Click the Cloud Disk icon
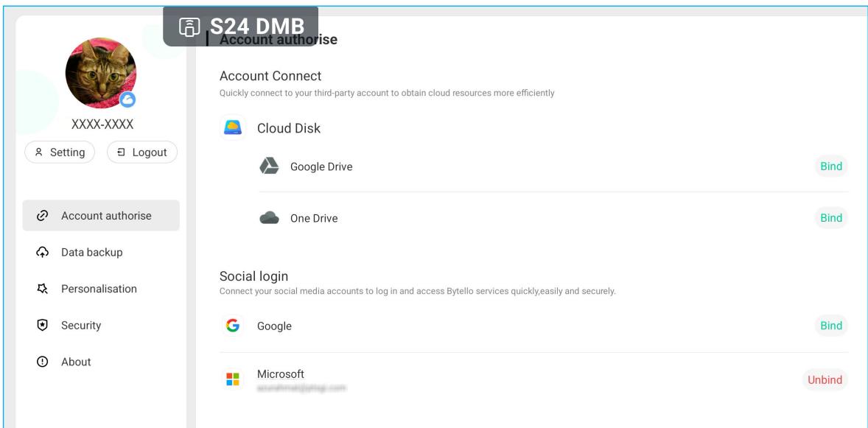 [233, 128]
